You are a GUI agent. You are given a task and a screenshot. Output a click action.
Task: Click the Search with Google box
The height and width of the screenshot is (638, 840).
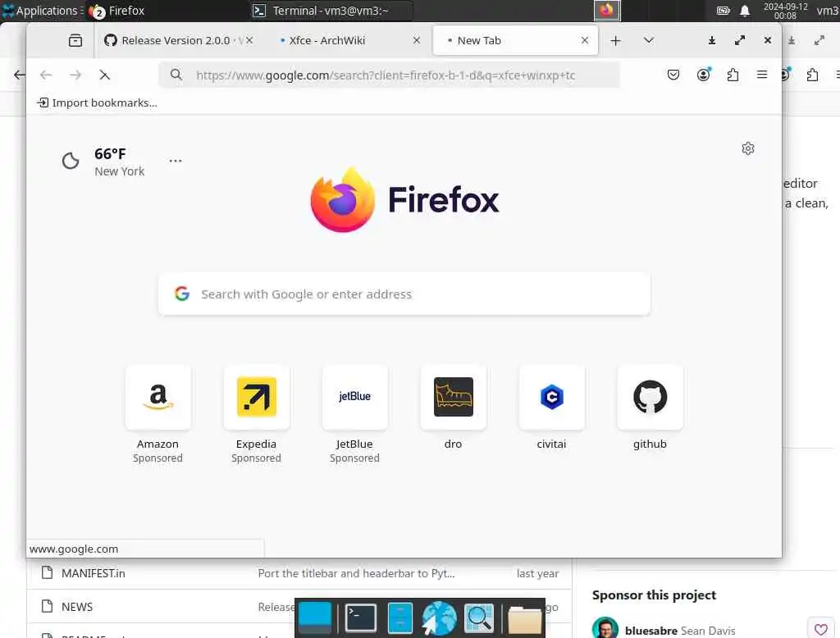(404, 294)
